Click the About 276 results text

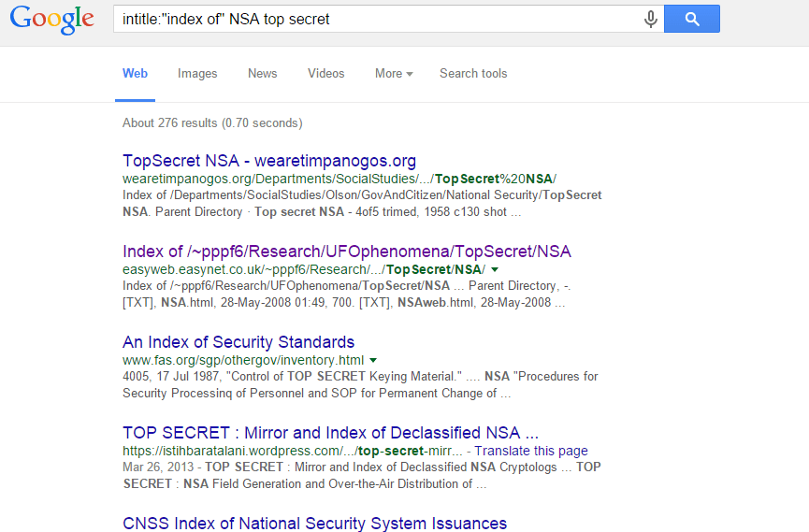pos(212,122)
